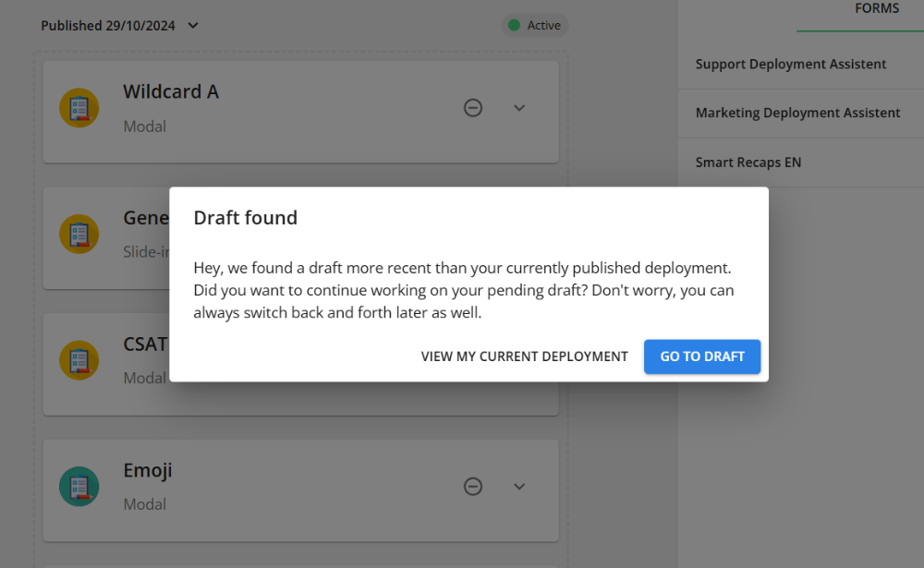
Task: Disable the slide-in survey
Action: (x=473, y=234)
